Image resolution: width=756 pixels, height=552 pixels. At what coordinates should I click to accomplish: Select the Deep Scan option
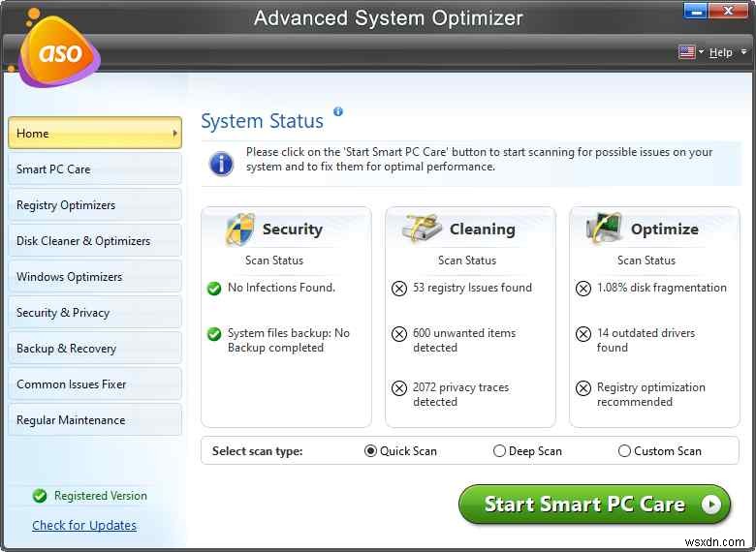(499, 451)
